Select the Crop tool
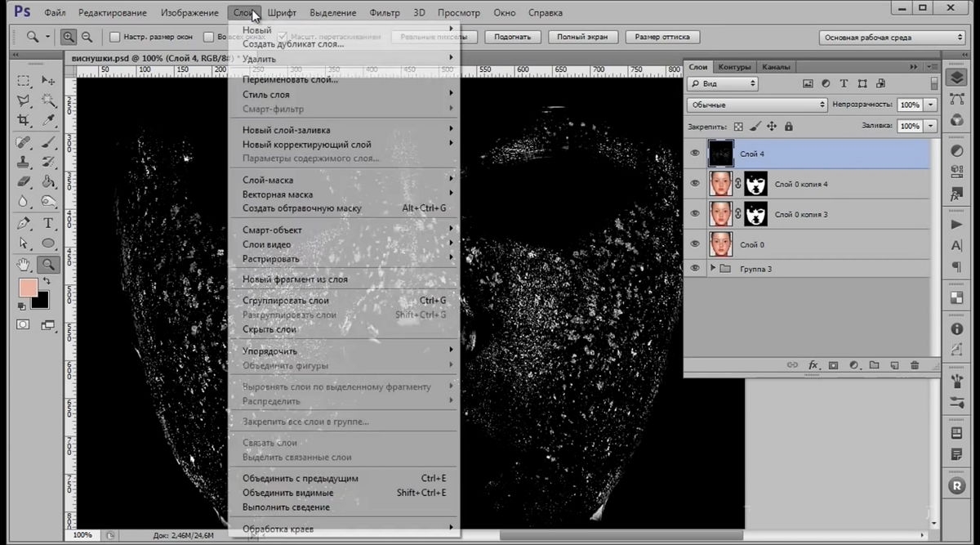The image size is (980, 545). pos(24,121)
